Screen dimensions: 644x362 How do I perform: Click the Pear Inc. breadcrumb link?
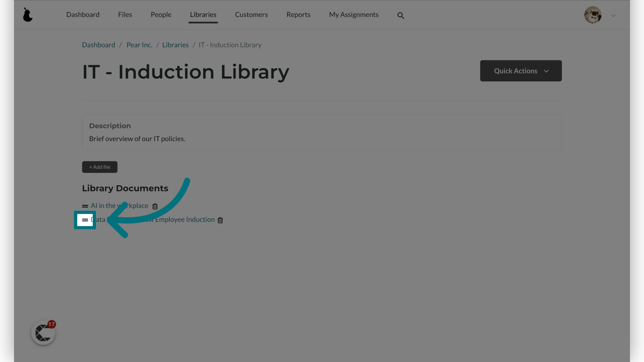[x=139, y=45]
